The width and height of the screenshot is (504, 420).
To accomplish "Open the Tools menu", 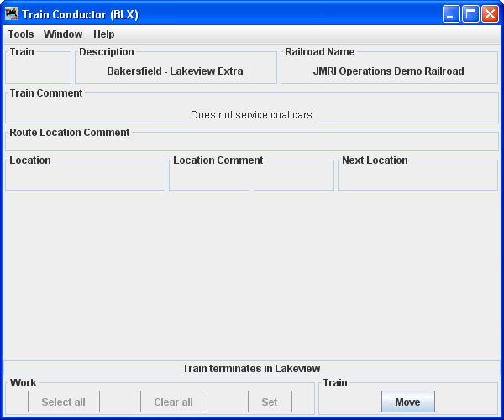I will click(x=21, y=34).
